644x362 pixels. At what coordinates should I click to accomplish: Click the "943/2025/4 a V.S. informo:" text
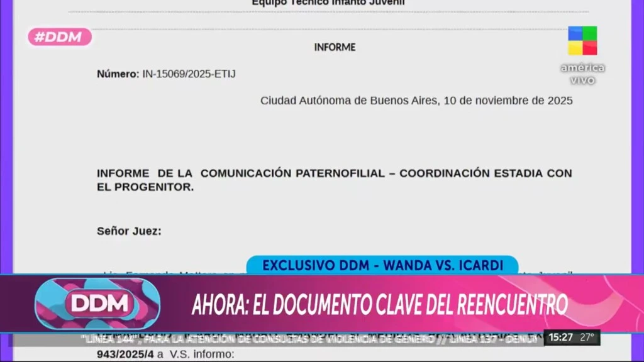(x=165, y=354)
